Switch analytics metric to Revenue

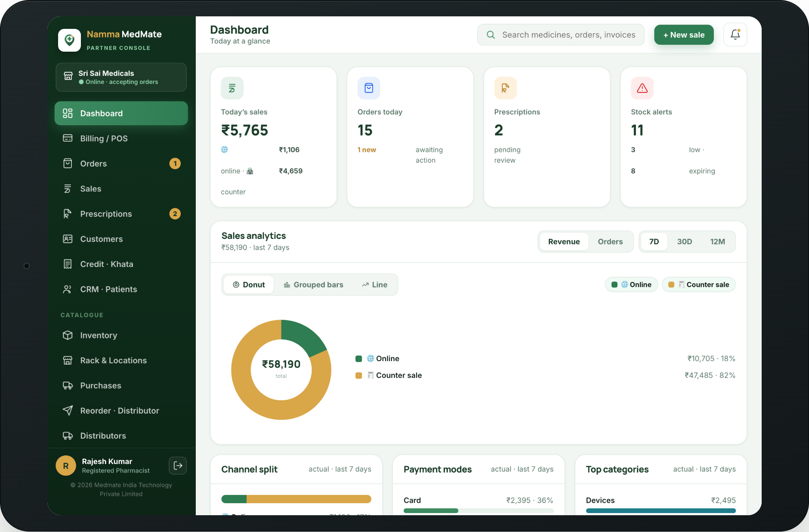(564, 241)
